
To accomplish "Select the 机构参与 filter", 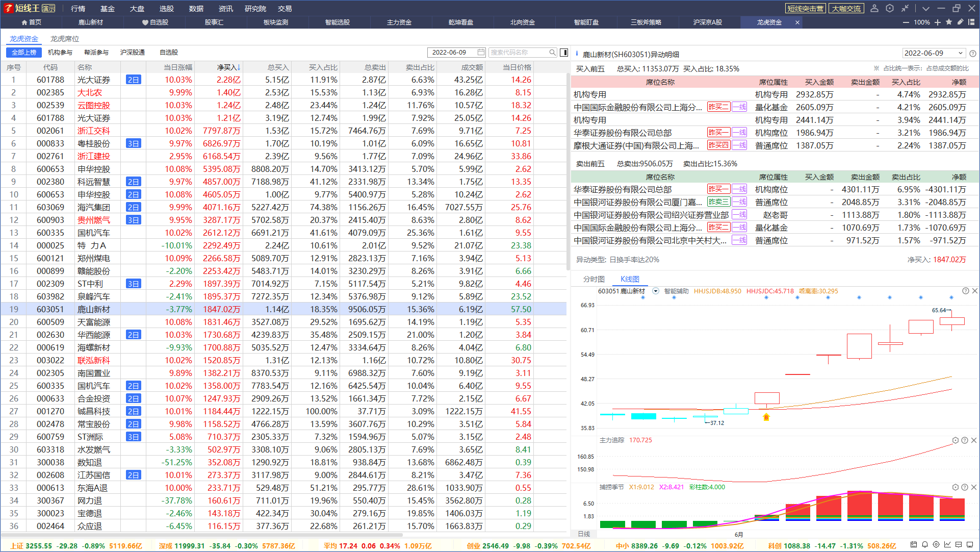I will pos(60,53).
